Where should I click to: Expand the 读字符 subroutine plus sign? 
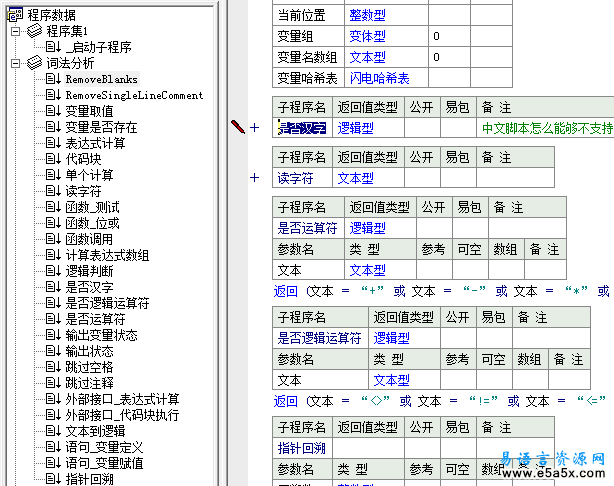click(x=255, y=178)
